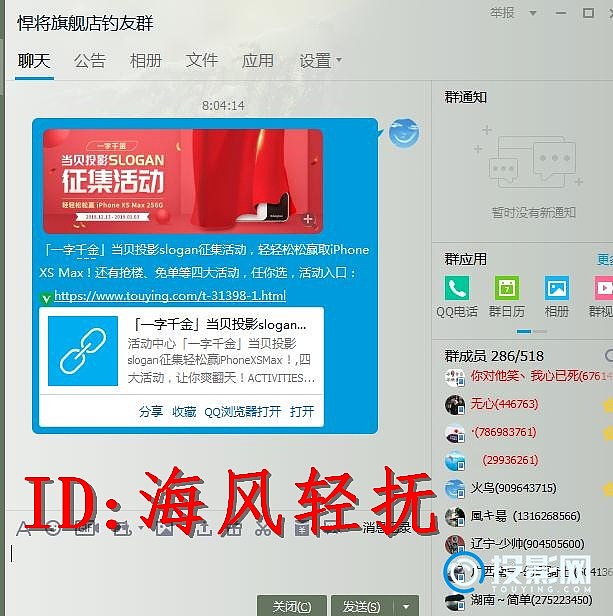Expand the 设置 dropdown menu
The width and height of the screenshot is (613, 616).
point(320,60)
